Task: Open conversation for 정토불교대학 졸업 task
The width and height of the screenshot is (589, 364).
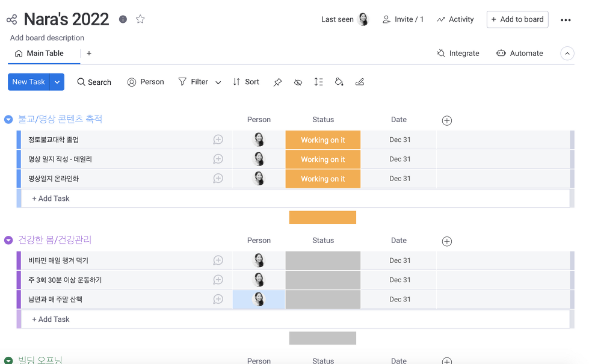Action: pos(218,140)
